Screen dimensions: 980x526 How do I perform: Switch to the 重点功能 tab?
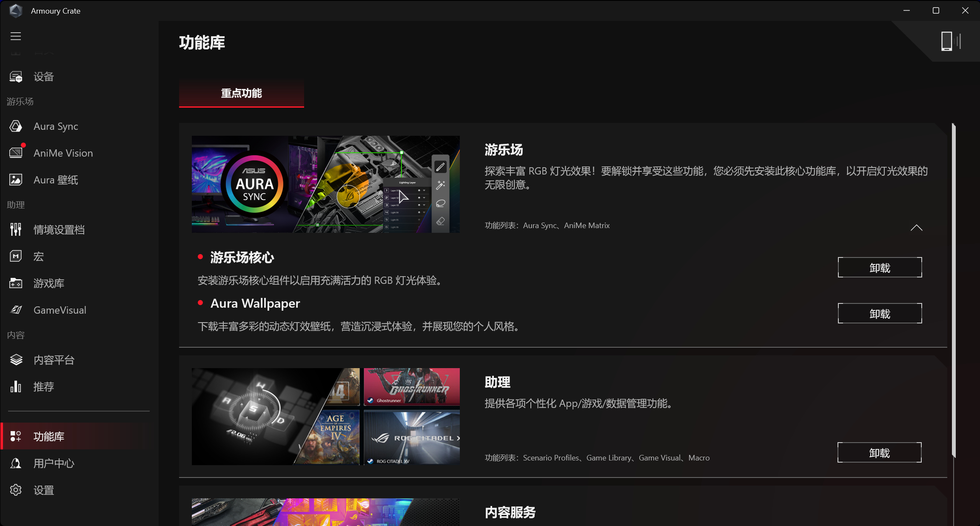pyautogui.click(x=242, y=93)
